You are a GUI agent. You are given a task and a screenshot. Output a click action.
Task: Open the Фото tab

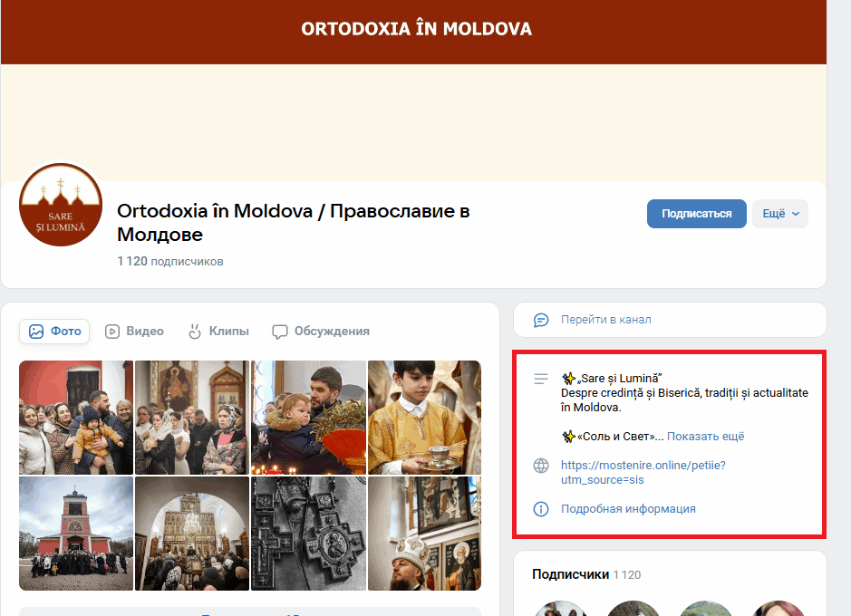pos(54,332)
